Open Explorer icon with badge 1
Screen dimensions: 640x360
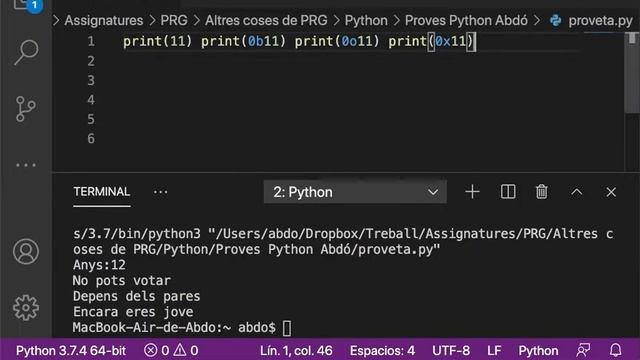click(x=28, y=5)
